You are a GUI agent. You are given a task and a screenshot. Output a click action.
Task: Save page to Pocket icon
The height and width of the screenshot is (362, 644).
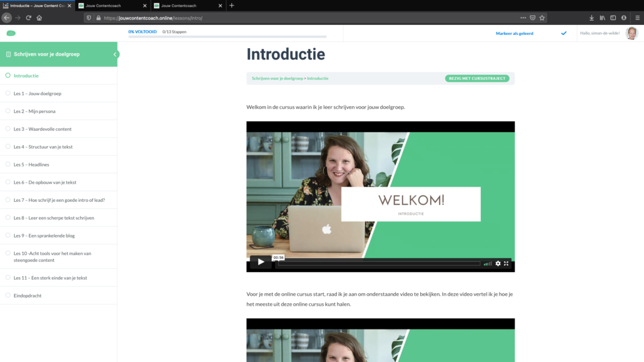[533, 18]
